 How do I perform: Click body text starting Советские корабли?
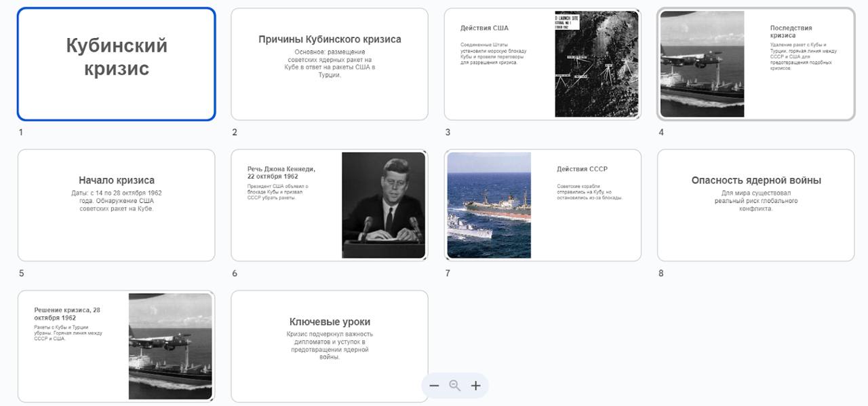click(x=590, y=192)
